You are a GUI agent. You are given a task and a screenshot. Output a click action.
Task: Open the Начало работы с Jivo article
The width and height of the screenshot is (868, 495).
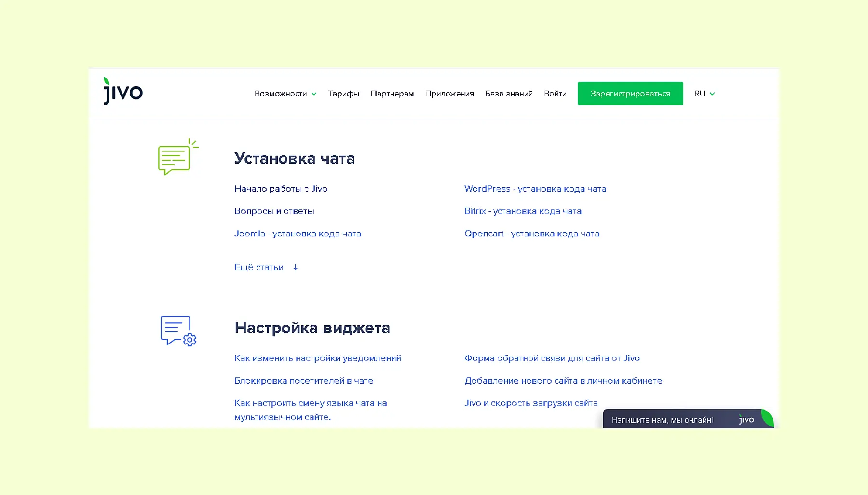281,189
